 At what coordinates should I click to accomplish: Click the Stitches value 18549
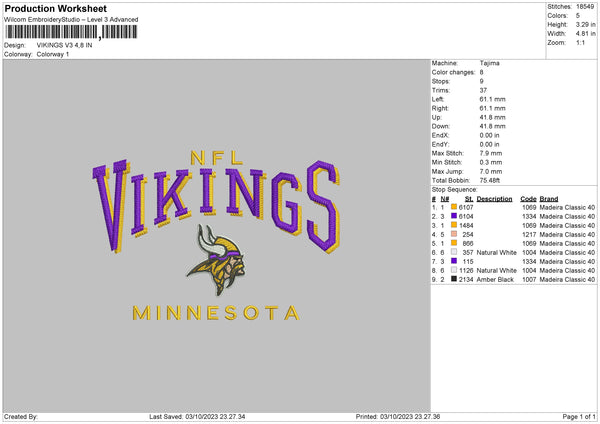tap(585, 7)
